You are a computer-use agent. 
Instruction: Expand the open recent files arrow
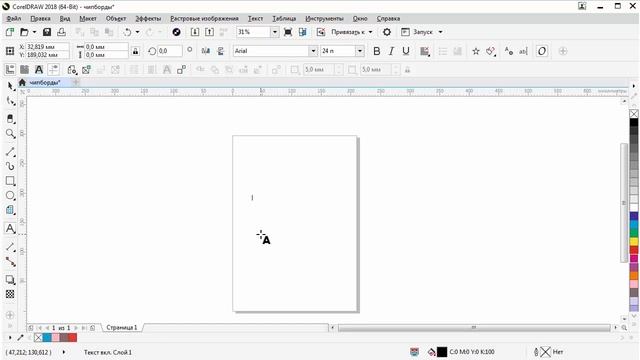[34, 32]
